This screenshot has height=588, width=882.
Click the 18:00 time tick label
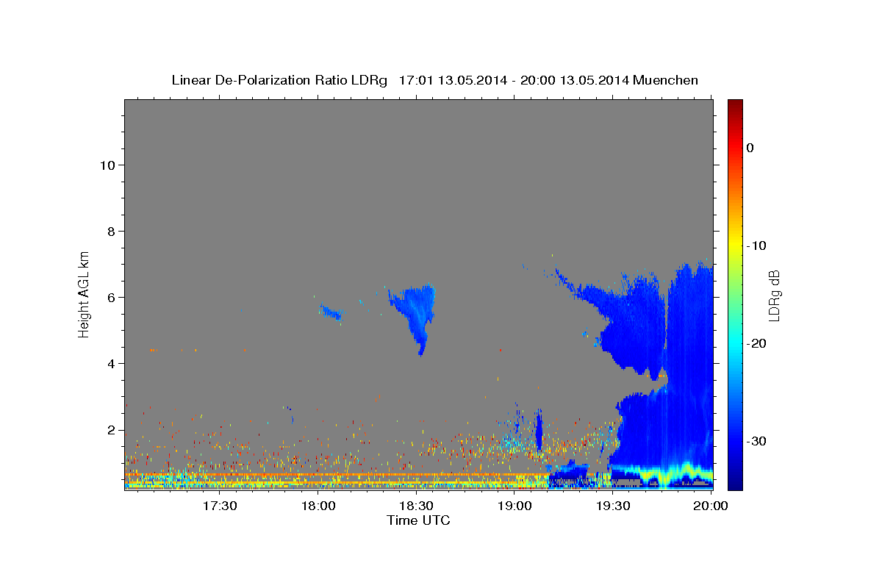click(318, 506)
